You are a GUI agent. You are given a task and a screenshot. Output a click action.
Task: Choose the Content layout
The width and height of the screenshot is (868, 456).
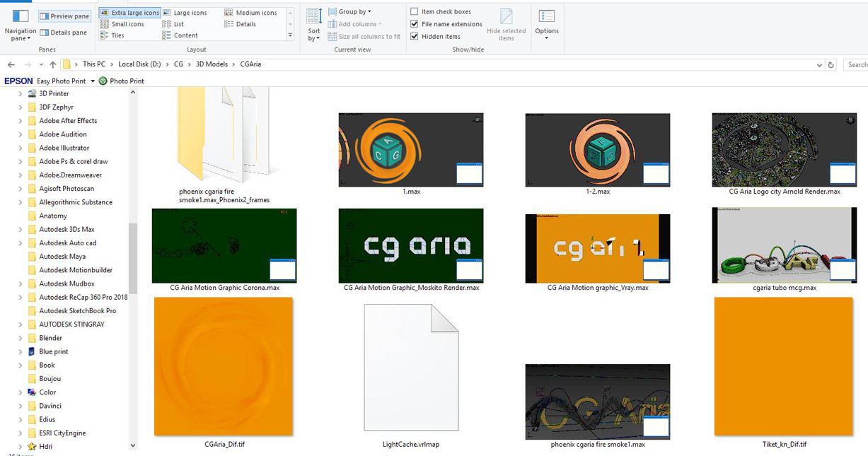point(180,35)
